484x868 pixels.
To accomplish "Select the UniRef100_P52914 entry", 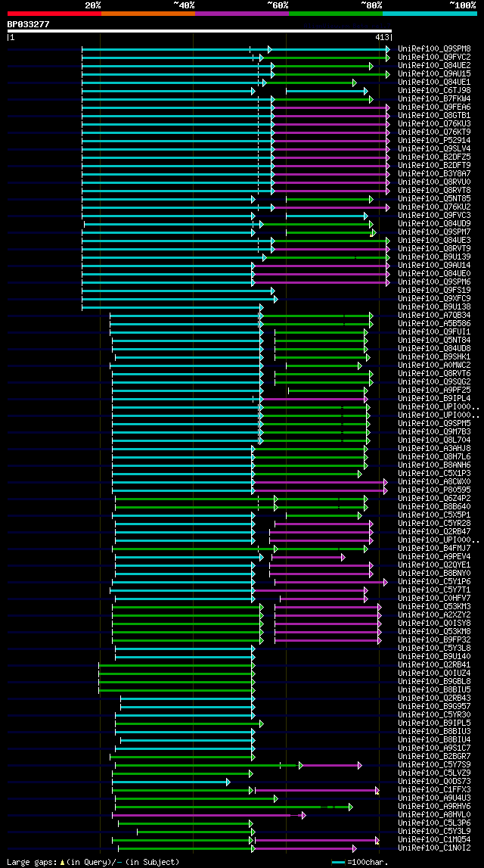I will 434,140.
